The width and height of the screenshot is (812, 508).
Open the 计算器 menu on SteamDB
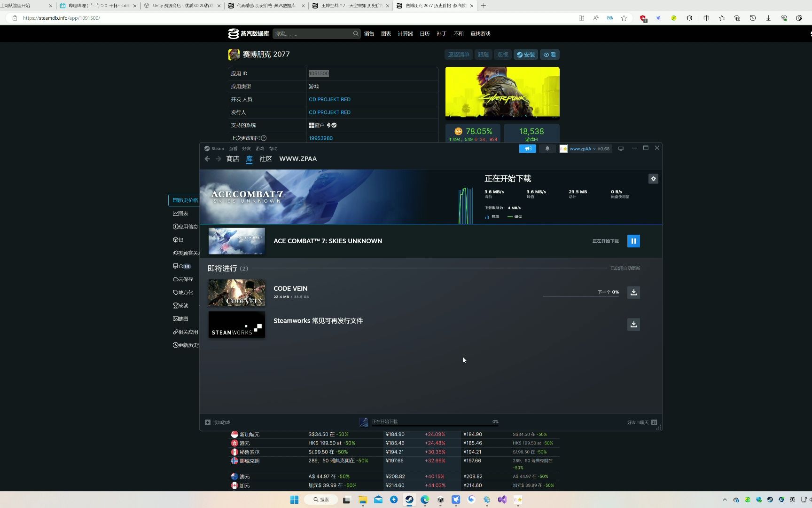point(405,34)
